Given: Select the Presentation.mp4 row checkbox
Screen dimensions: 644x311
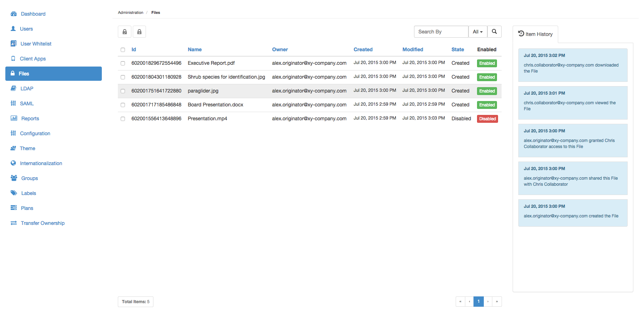Looking at the screenshot, I should pos(123,119).
